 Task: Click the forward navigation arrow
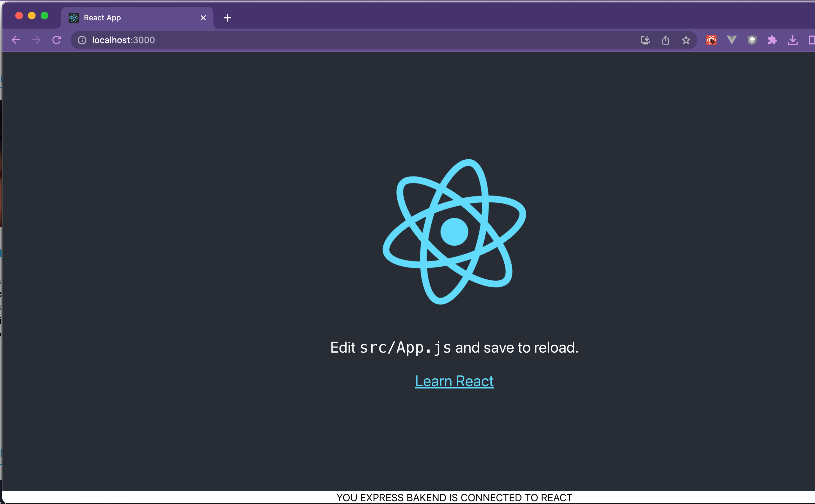tap(36, 40)
